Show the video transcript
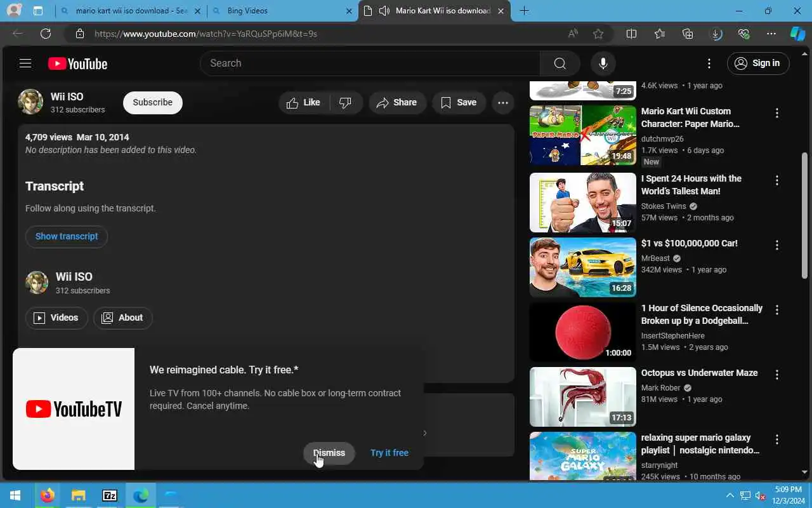 (x=67, y=236)
